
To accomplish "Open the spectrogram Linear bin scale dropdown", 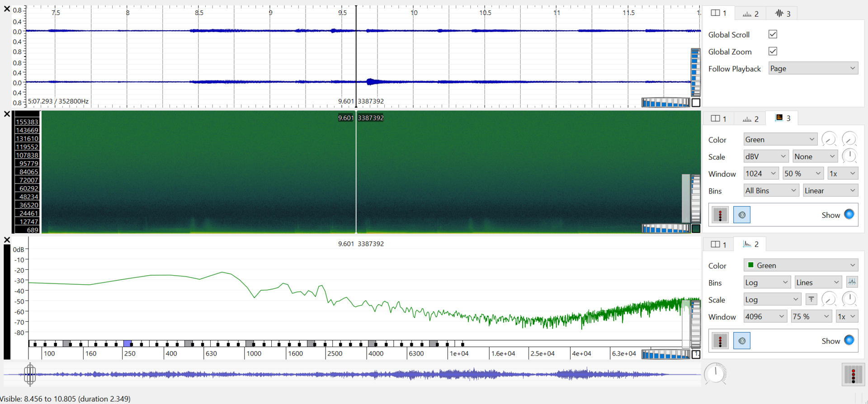I will (830, 191).
